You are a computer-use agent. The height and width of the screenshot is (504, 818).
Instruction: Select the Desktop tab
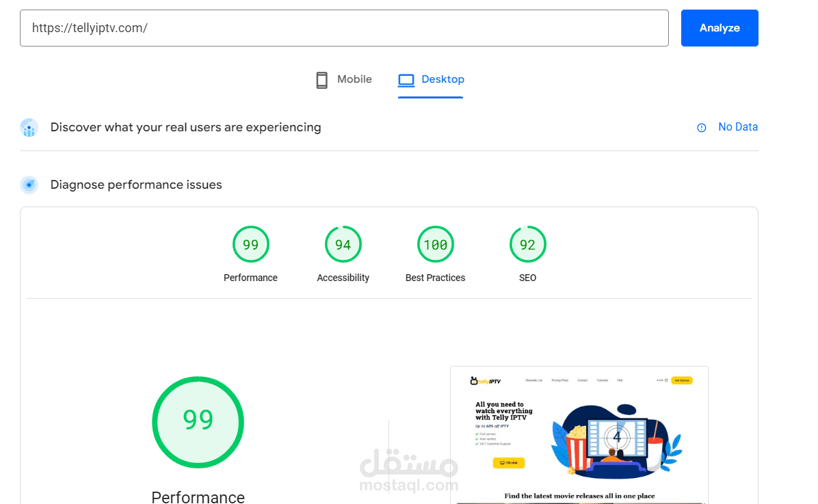431,80
